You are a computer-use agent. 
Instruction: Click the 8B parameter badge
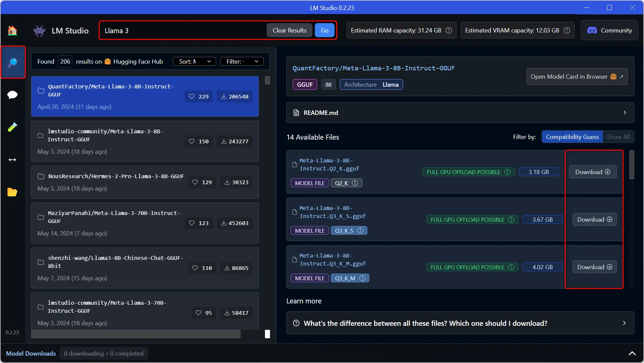(329, 85)
